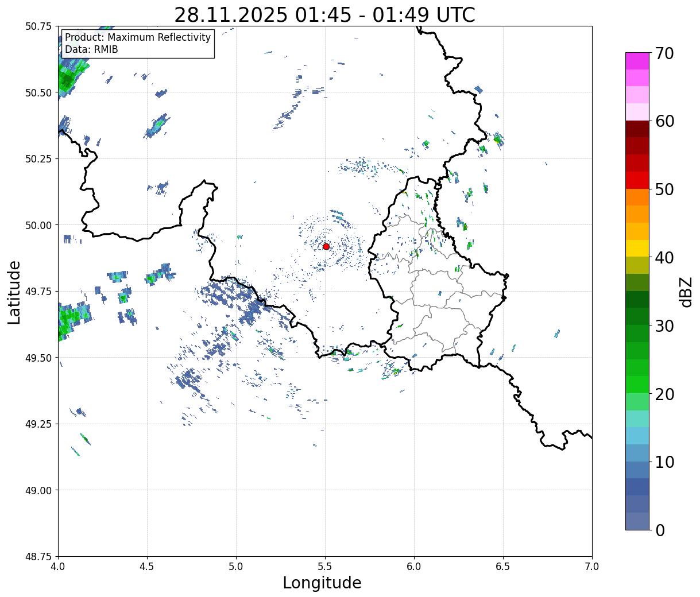Click the latitude tick label 50.25
Image resolution: width=700 pixels, height=597 pixels.
pos(38,159)
